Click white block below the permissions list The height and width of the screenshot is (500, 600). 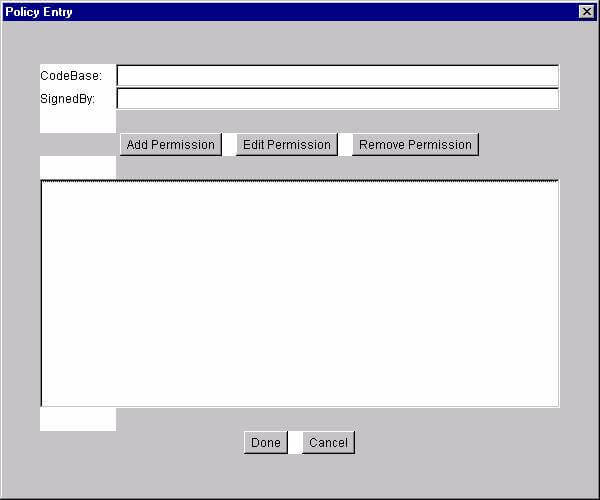78,419
